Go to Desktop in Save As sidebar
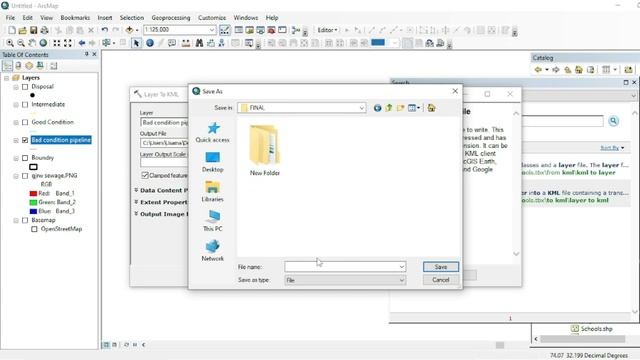Viewport: 640px width, 360px height. (213, 162)
